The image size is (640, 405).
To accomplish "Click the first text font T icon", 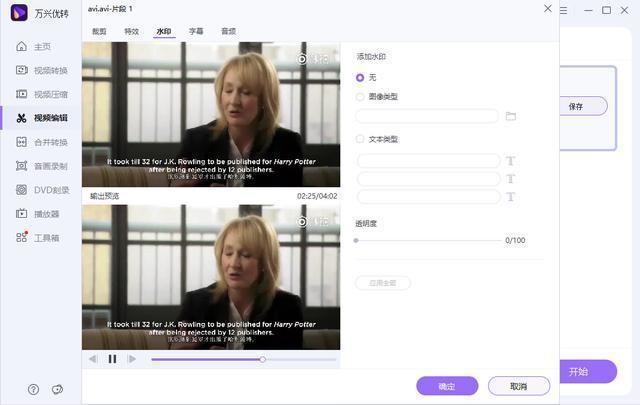I will tap(510, 161).
